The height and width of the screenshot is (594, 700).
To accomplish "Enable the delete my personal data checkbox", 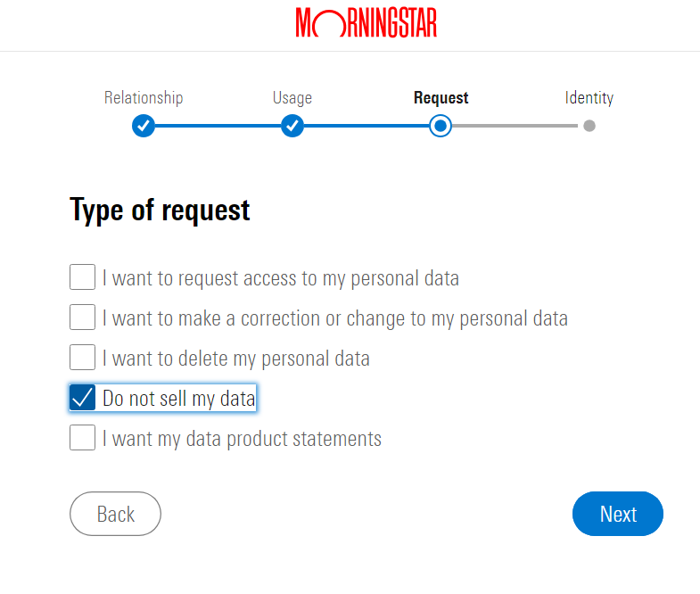I will [x=82, y=358].
